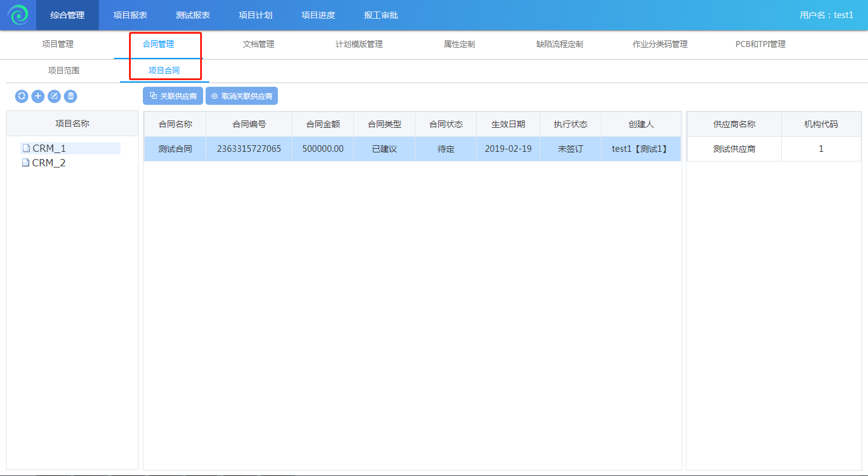Click the trash delete icon

click(71, 96)
